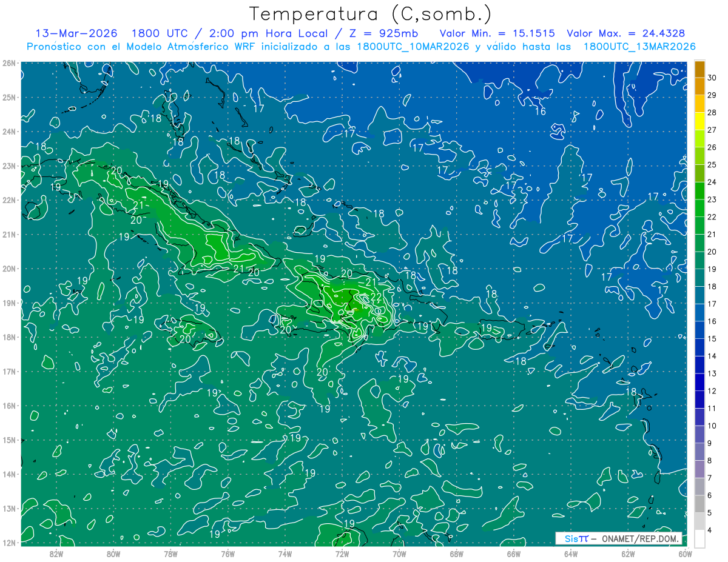Click the 'Temperatura (C,somb.)' title
728x562 pixels.
tap(371, 14)
